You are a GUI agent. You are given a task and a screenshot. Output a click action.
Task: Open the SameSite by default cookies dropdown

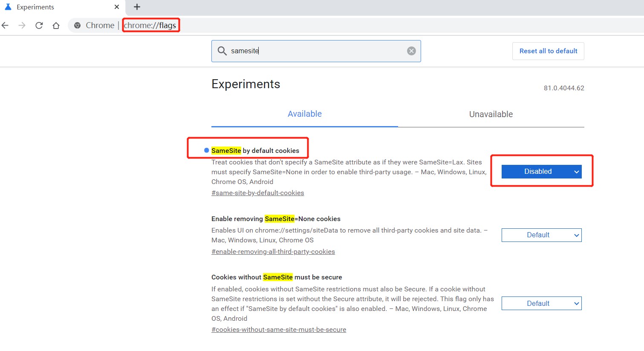click(x=541, y=172)
